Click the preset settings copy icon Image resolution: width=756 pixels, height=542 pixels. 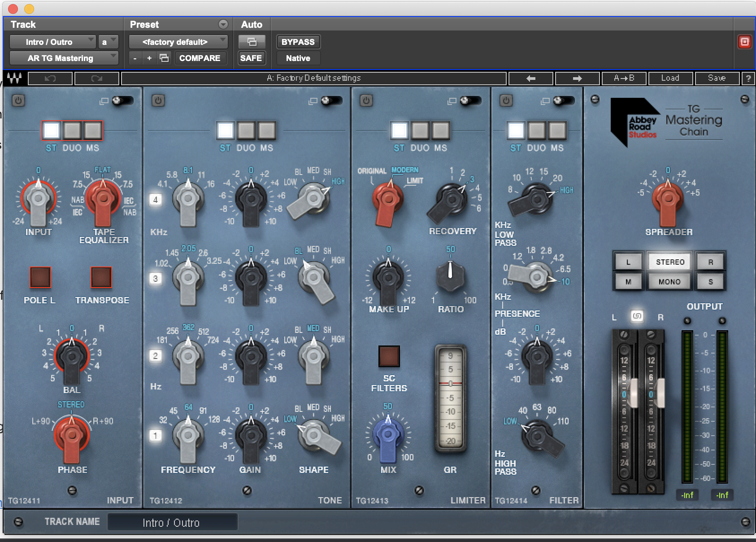pyautogui.click(x=164, y=58)
